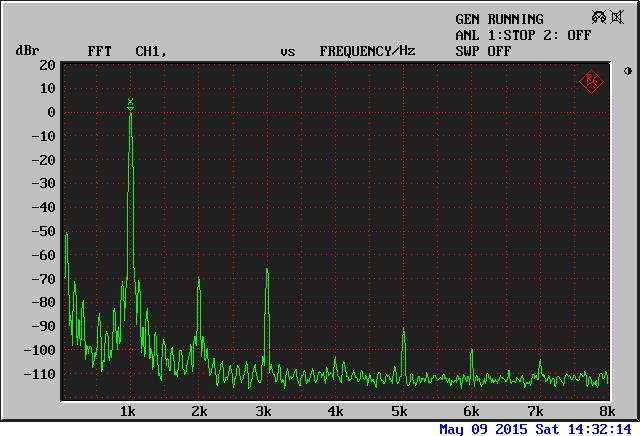Screen dimensions: 640x436
Task: Click the GEN RUNNING status text
Action: pos(499,19)
